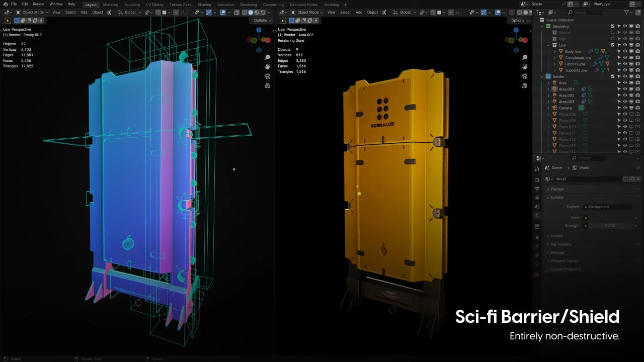Click the Background surface button in World properties
Image resolution: width=644 pixels, height=362 pixels.
pyautogui.click(x=608, y=207)
